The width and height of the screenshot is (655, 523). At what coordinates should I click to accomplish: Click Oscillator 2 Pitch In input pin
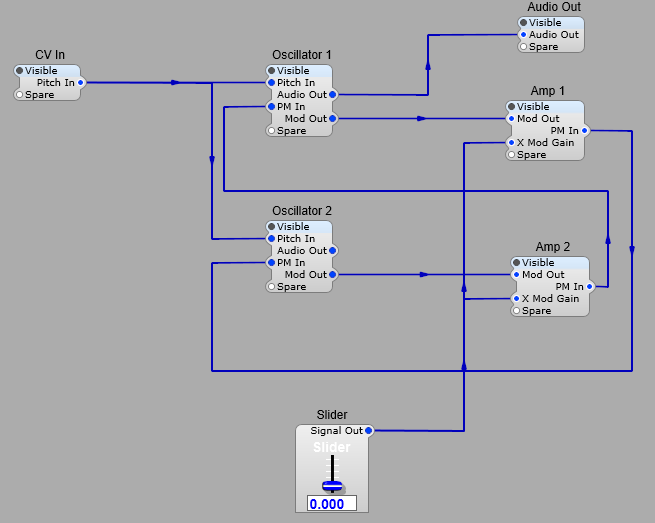pos(271,239)
